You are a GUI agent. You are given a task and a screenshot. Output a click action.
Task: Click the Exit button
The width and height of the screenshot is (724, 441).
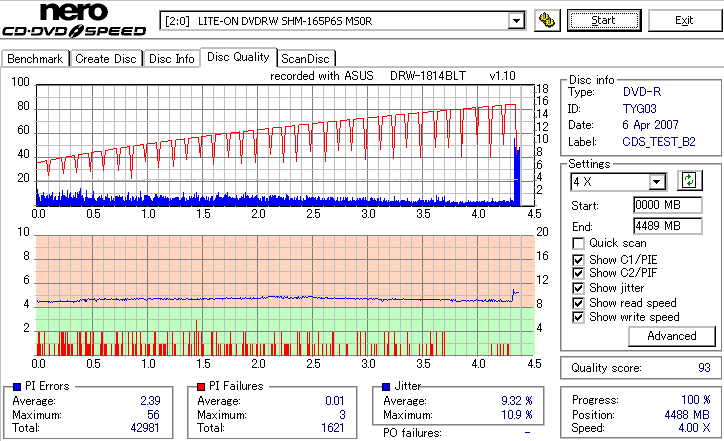click(x=684, y=21)
